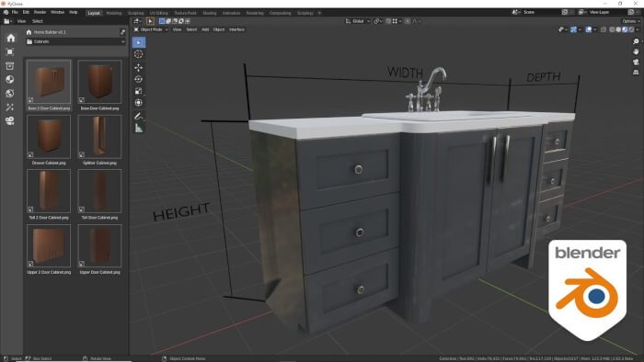The height and width of the screenshot is (362, 644).
Task: Expand the Global orientation dropdown
Action: click(x=358, y=21)
